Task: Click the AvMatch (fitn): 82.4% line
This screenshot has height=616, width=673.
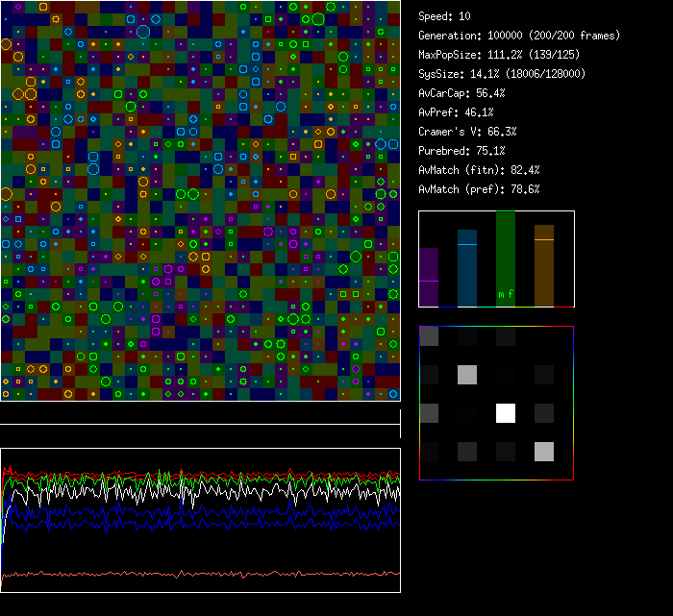Action: (479, 170)
